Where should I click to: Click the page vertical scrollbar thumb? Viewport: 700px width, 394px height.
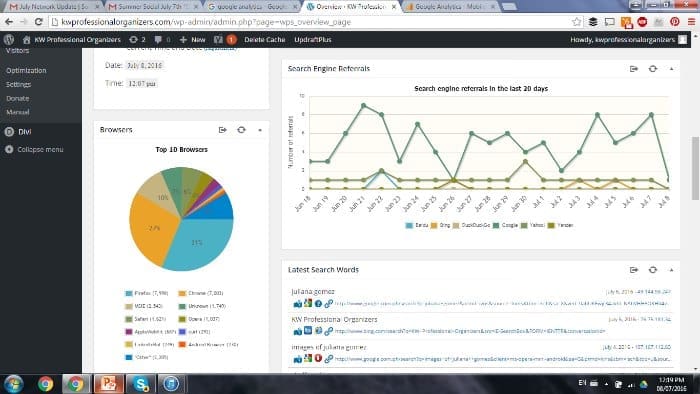[x=696, y=168]
